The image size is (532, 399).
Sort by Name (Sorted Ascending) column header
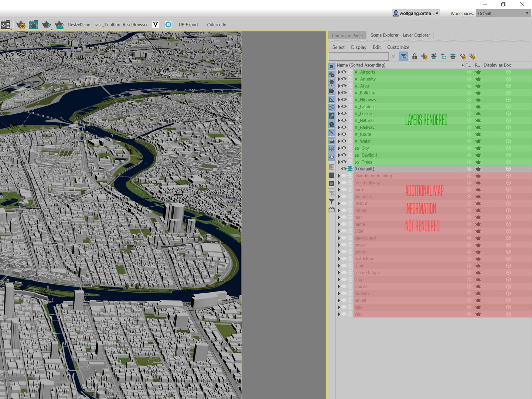pyautogui.click(x=400, y=65)
